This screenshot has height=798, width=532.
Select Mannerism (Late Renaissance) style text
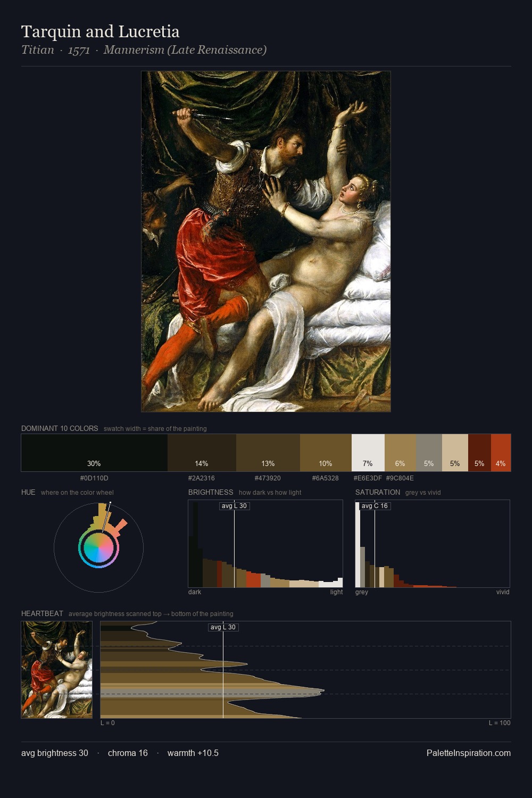tap(185, 50)
